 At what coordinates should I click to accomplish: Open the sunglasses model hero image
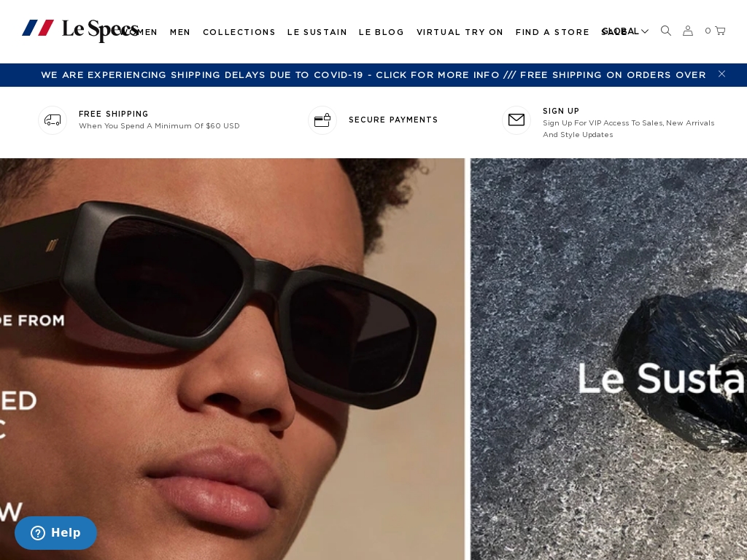pos(232,359)
